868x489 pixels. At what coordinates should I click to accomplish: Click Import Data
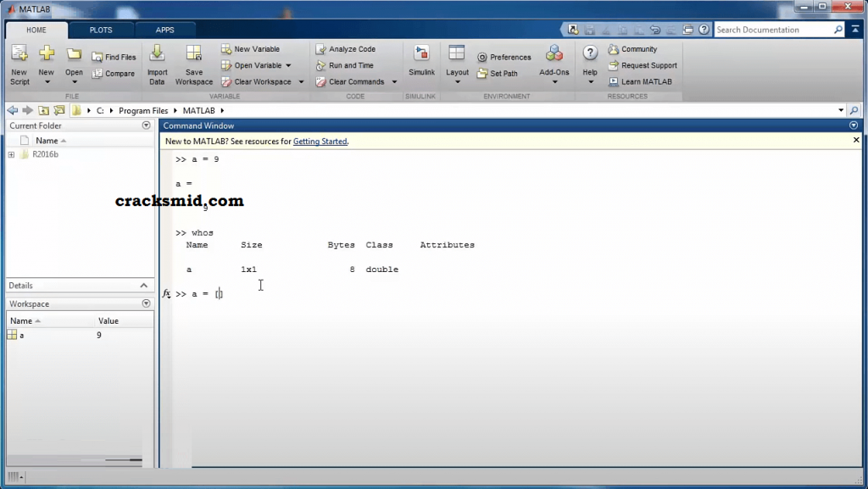pos(157,64)
